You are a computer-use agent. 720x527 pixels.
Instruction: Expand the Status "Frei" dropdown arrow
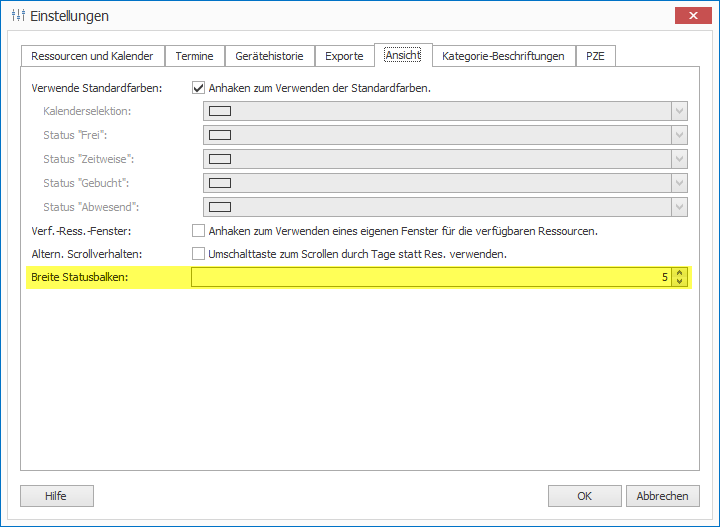coord(679,135)
